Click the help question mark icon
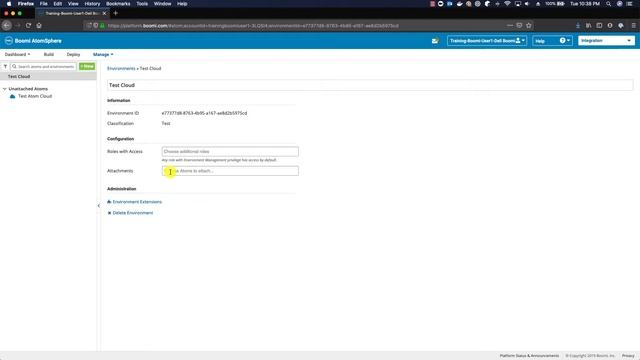Screen dimensions: 640x360 (x=562, y=41)
